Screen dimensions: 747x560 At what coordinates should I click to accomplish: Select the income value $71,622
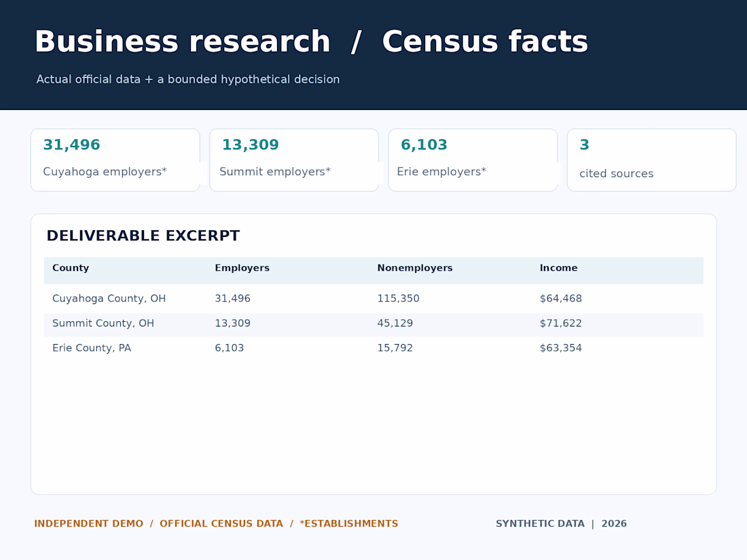point(561,323)
